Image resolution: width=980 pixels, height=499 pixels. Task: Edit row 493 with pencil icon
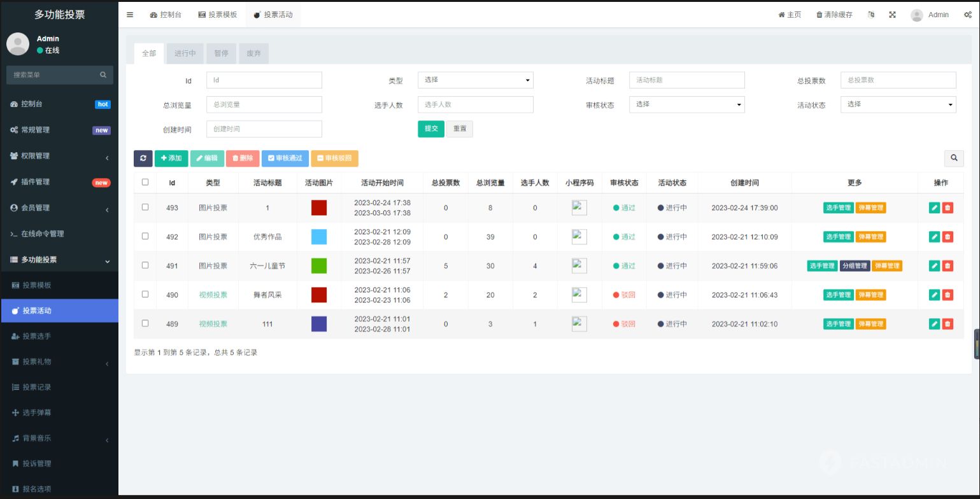click(x=934, y=207)
